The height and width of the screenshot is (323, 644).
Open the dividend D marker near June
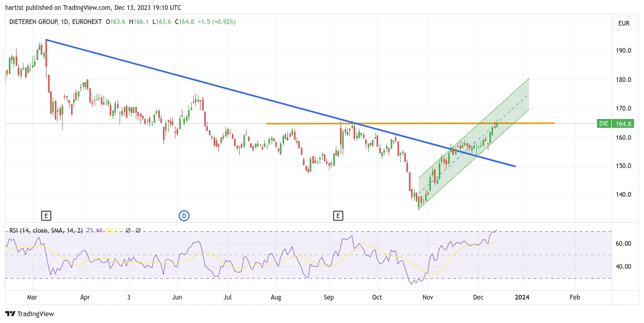click(x=184, y=215)
